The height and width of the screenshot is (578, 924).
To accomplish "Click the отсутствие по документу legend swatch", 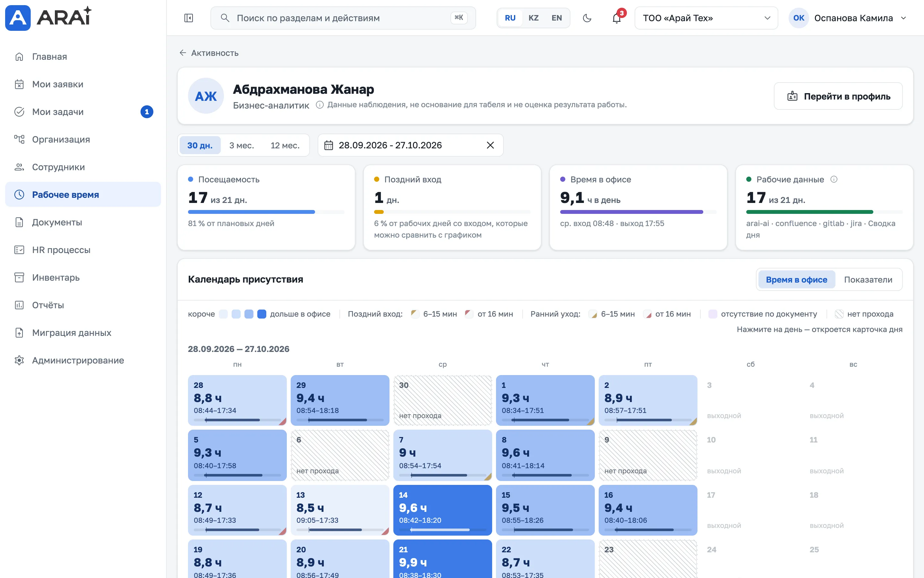I will [x=713, y=314].
